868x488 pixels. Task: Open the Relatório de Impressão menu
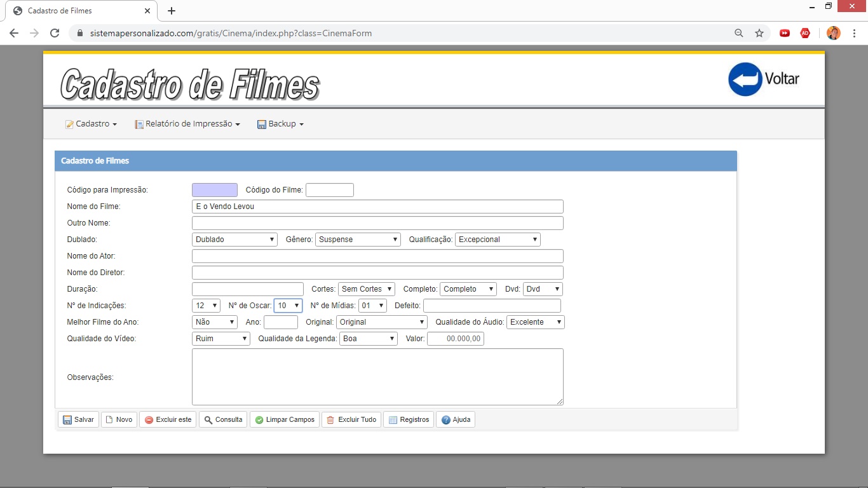(187, 124)
